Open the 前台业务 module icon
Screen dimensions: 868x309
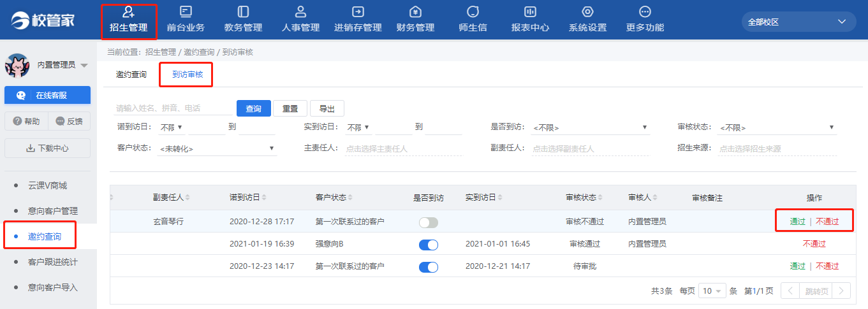[x=186, y=11]
